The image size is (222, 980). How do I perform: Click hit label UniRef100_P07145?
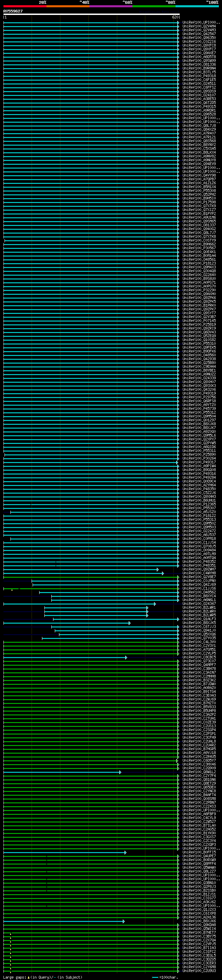(199, 321)
